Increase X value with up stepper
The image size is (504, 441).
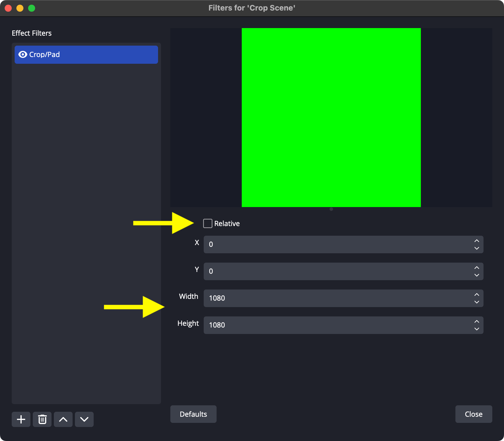click(x=477, y=241)
